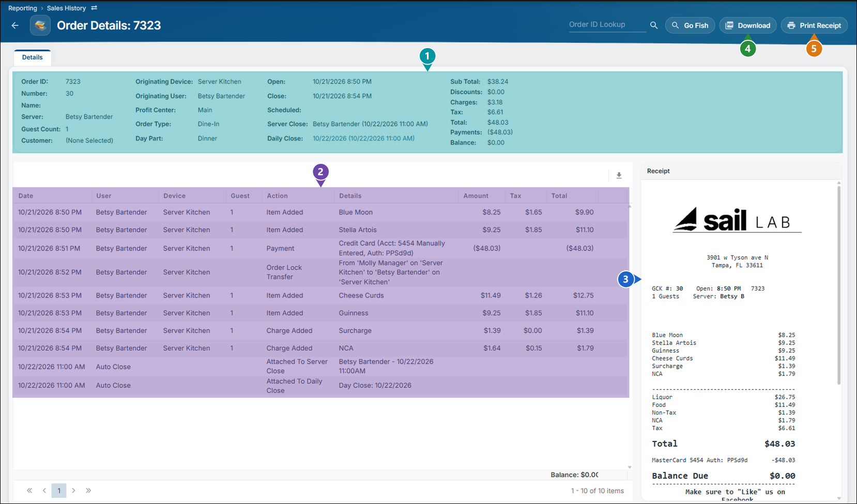Click the search magnifier beside Order ID Lookup
Viewport: 857px width, 504px height.
pyautogui.click(x=654, y=25)
